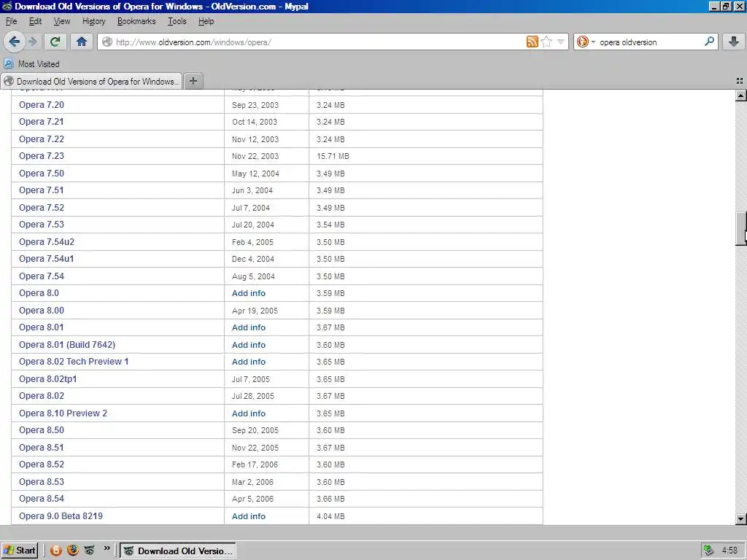747x560 pixels.
Task: Open the View menu
Action: pyautogui.click(x=61, y=21)
